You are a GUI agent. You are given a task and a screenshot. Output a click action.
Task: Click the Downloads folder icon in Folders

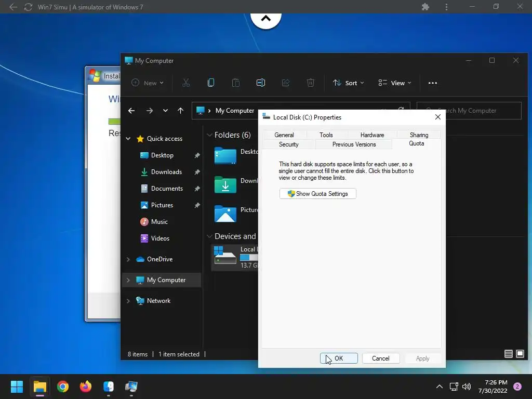click(x=225, y=184)
